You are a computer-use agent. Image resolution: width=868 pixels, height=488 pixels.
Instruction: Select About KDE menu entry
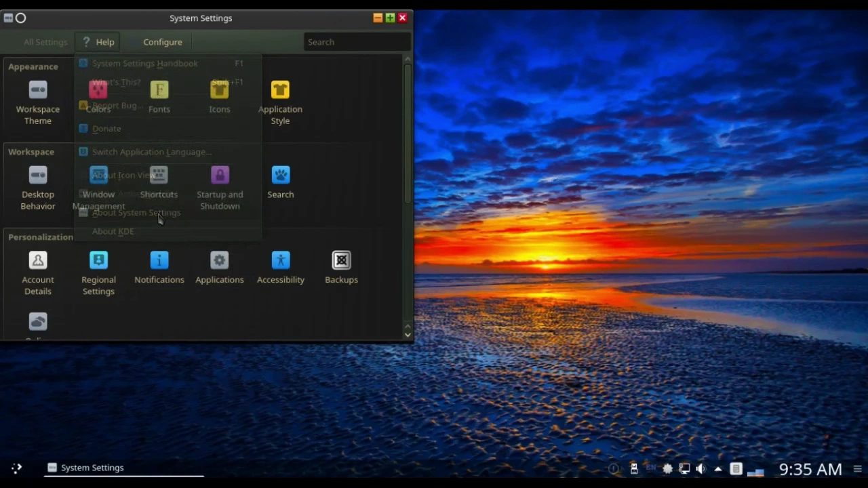point(167,231)
